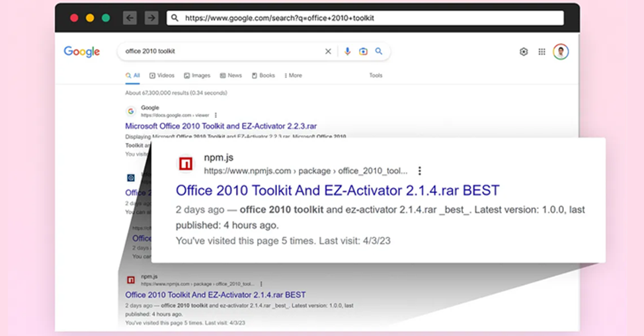Click the yellow minimize window dot
Viewport: 644px width, 336px height.
90,18
